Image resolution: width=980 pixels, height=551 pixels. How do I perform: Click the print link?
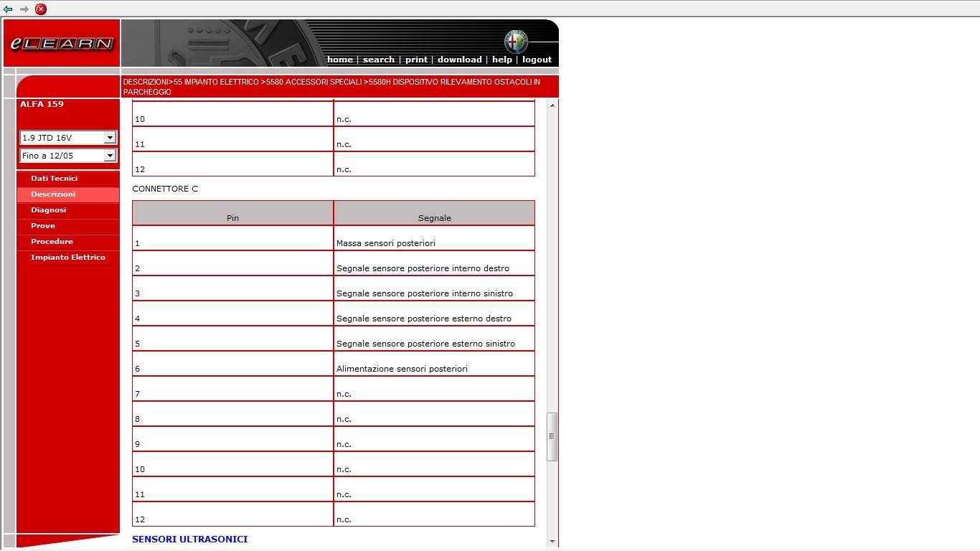(416, 60)
